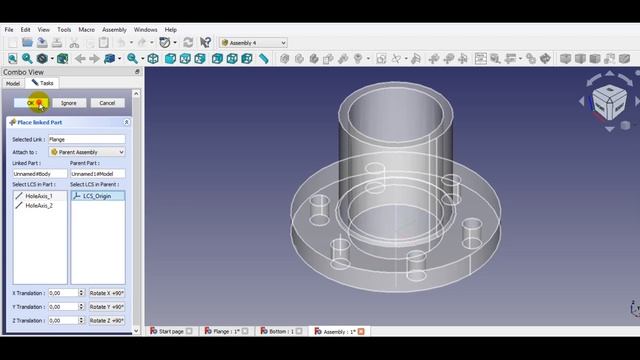Click the scissors Cut icon
Viewport: 640px width, 360px height.
point(74,42)
